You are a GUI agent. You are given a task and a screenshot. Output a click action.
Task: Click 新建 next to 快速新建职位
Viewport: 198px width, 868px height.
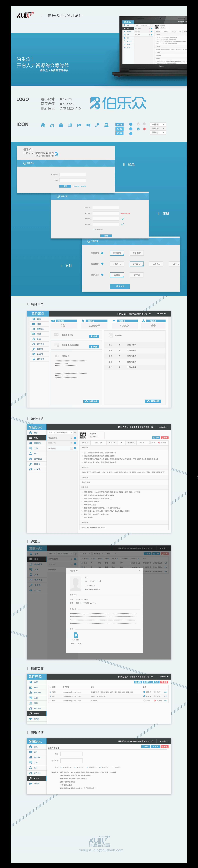point(94,336)
